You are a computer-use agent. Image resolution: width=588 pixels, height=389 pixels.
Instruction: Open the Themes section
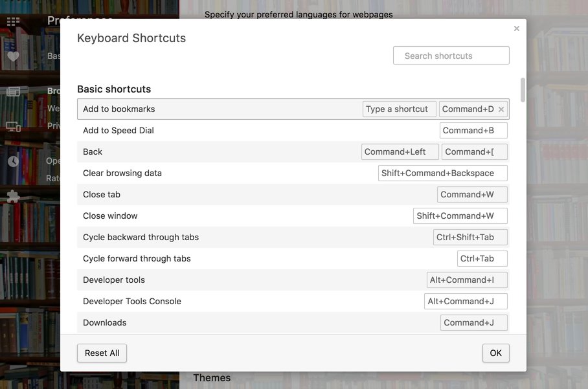click(212, 377)
